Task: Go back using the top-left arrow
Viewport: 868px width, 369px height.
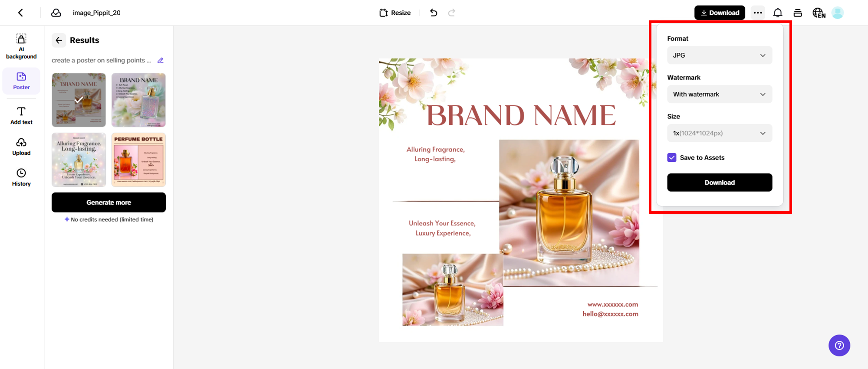Action: coord(20,13)
